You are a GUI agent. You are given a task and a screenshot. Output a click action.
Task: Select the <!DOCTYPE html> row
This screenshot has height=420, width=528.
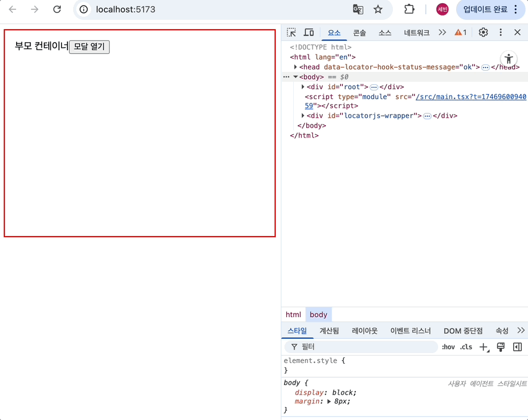click(x=320, y=47)
